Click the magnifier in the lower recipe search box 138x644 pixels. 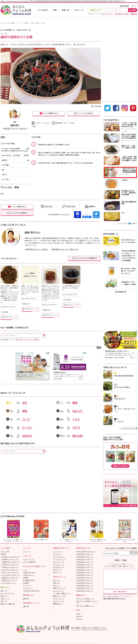click(44, 451)
